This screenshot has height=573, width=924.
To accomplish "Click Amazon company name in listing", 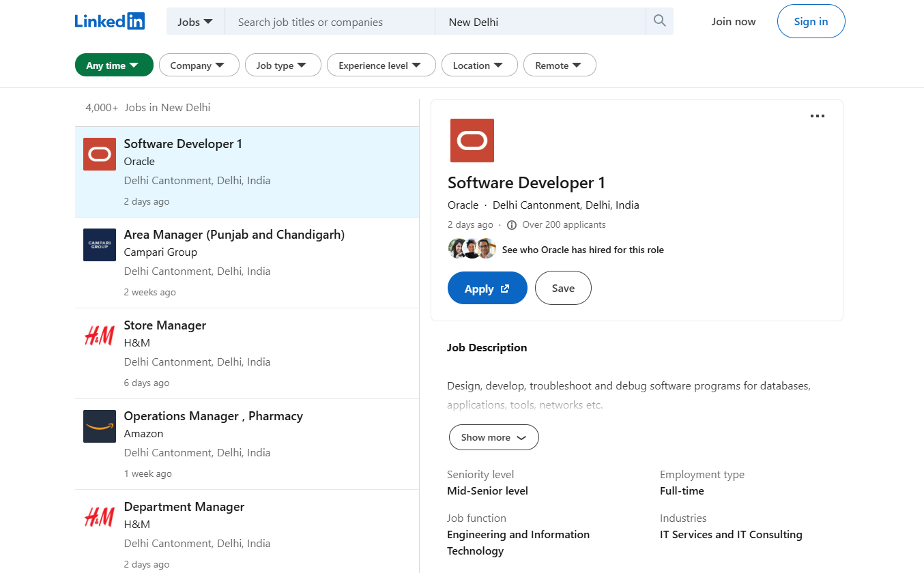I will [x=143, y=433].
